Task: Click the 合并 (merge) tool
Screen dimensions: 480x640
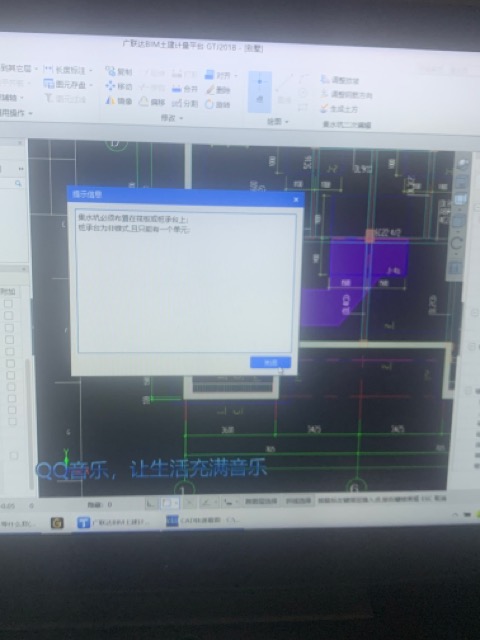Action: (x=185, y=89)
